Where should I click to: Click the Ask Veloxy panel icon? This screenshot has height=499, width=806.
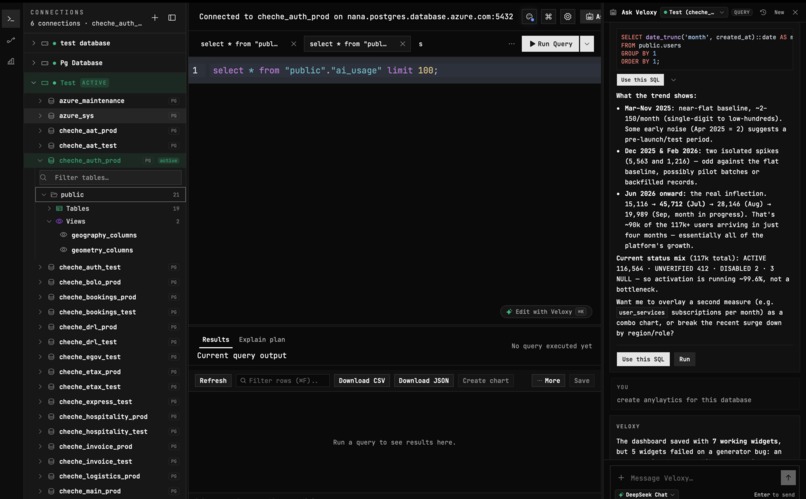pyautogui.click(x=613, y=12)
